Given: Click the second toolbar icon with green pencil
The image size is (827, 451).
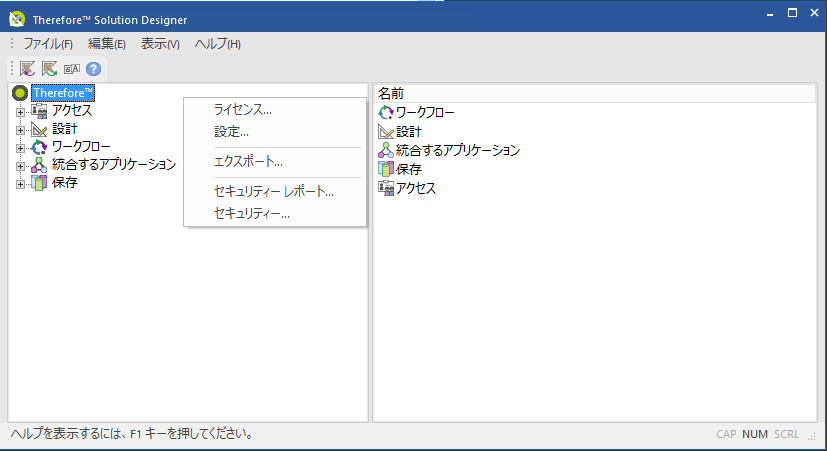Looking at the screenshot, I should tap(50, 69).
